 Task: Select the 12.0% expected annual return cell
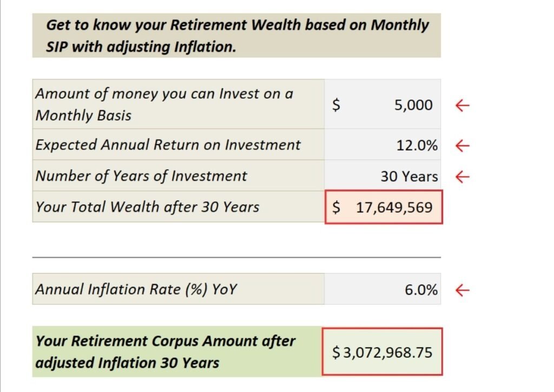click(x=382, y=145)
